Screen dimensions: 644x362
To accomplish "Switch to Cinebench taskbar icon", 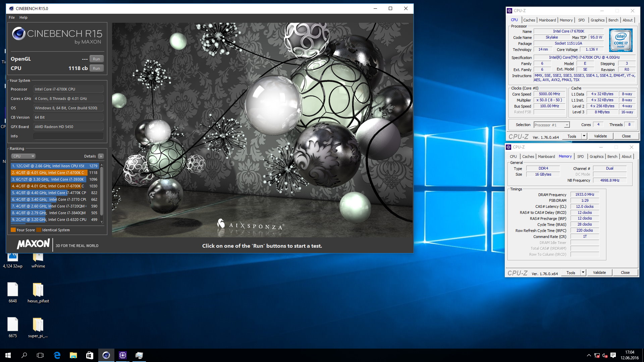I will (x=106, y=355).
